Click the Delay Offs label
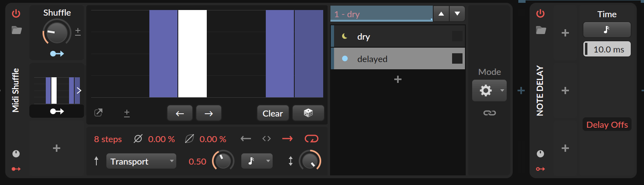This screenshot has width=644, height=185. [607, 125]
